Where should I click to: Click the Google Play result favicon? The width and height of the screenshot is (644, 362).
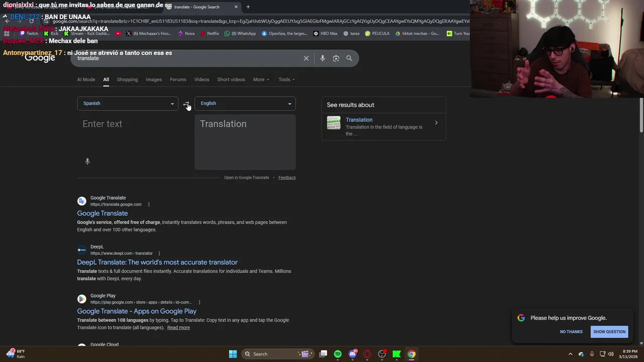point(82,299)
